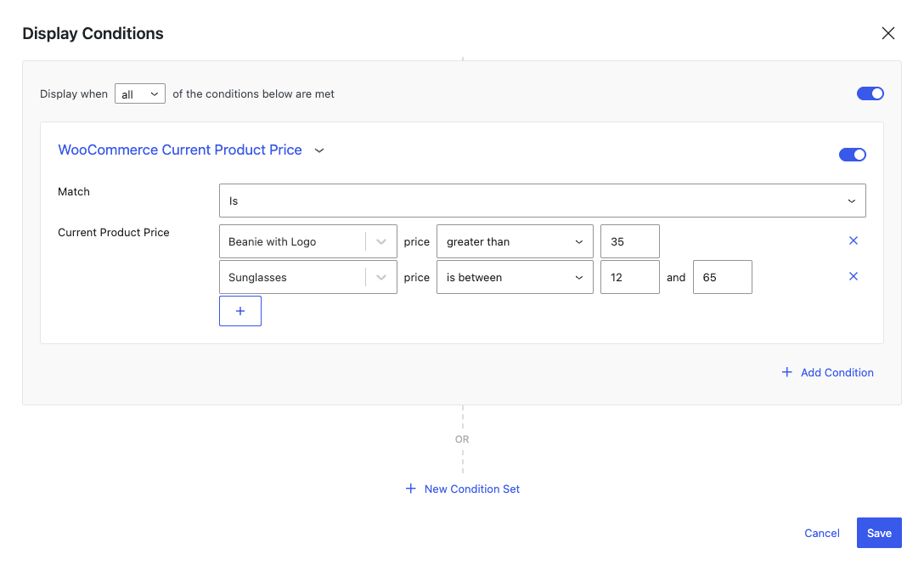Click the WooCommerce Current Product Price title

pyautogui.click(x=180, y=150)
